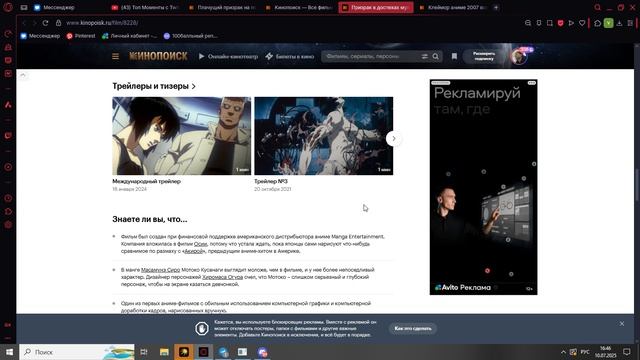Expand the Трейлеры и тизеры section
This screenshot has height=360, width=640.
154,86
